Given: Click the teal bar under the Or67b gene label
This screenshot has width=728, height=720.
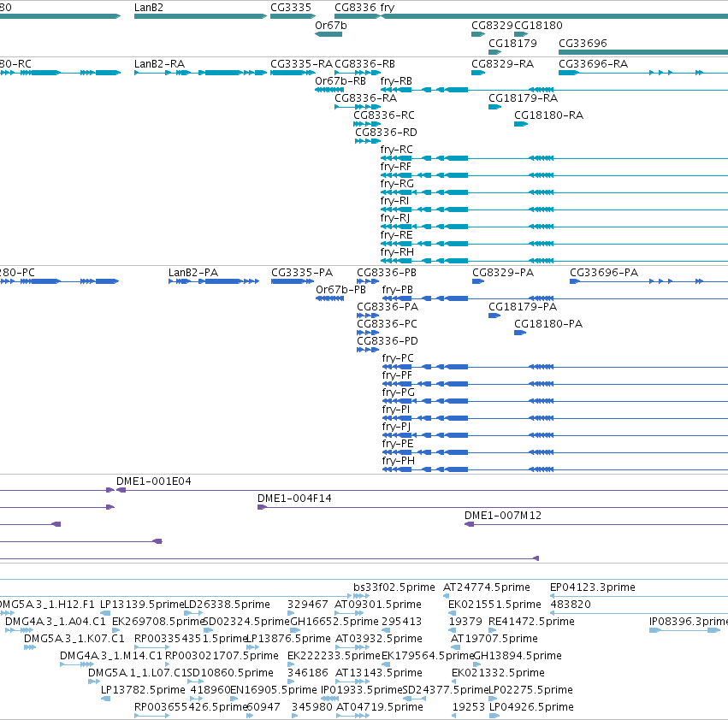Looking at the screenshot, I should click(328, 34).
